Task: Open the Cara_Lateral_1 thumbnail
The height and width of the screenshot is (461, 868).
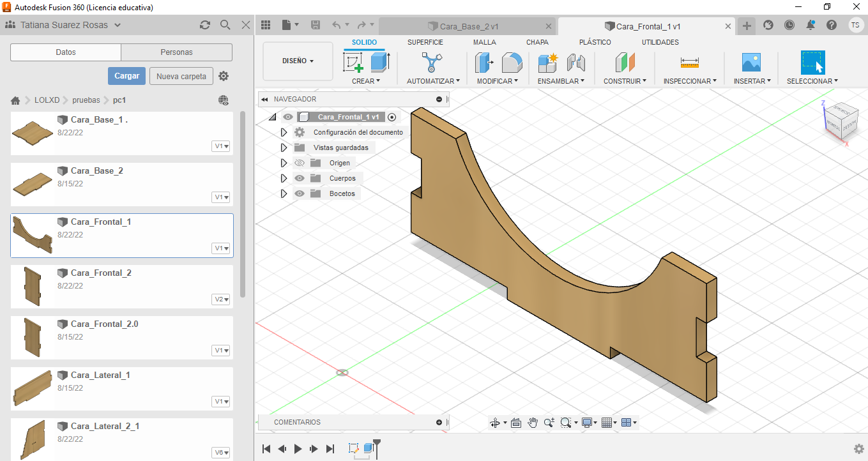Action: pyautogui.click(x=32, y=389)
